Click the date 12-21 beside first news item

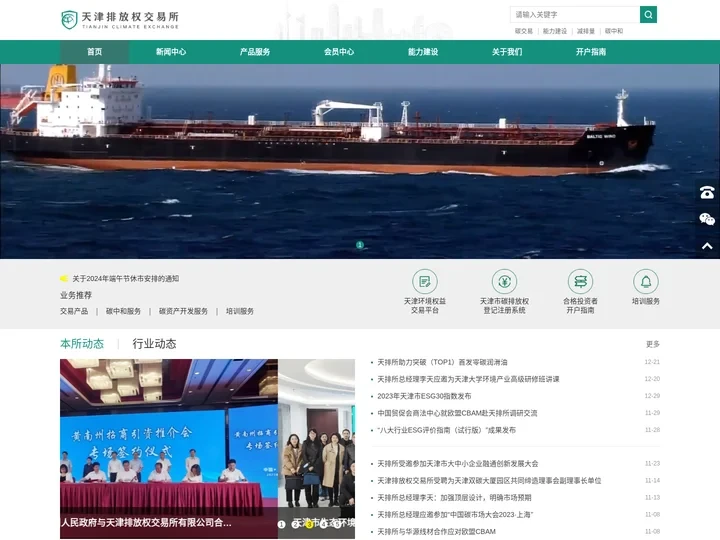(652, 362)
